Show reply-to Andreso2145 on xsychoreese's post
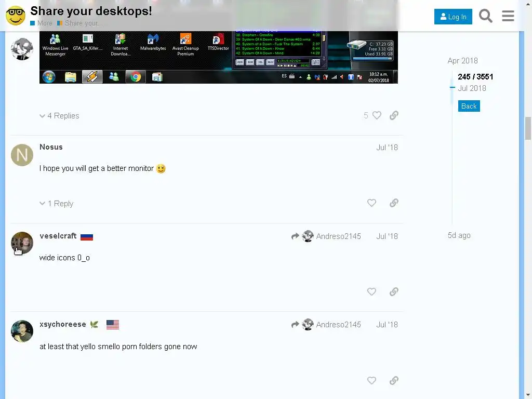Viewport: 532px width, 399px height. point(326,324)
